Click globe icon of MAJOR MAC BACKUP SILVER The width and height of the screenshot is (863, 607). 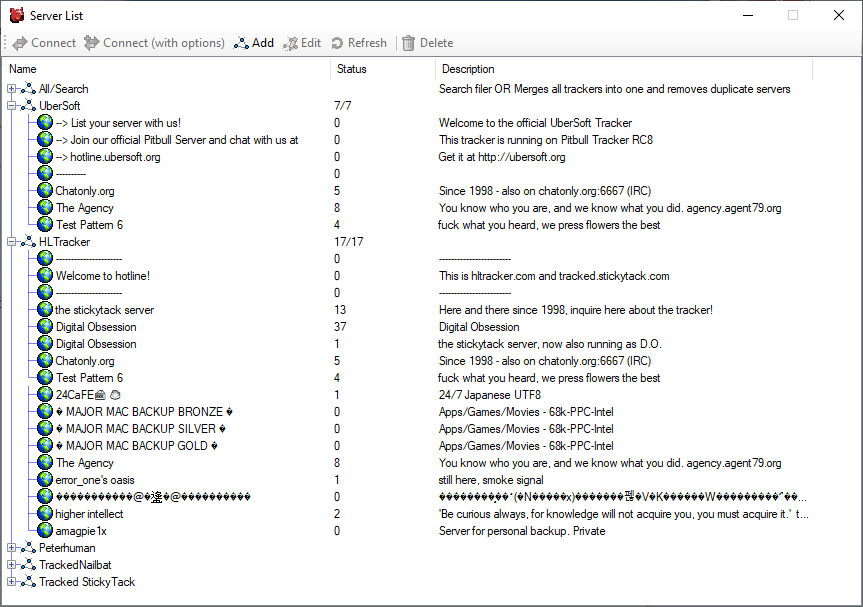coord(45,428)
